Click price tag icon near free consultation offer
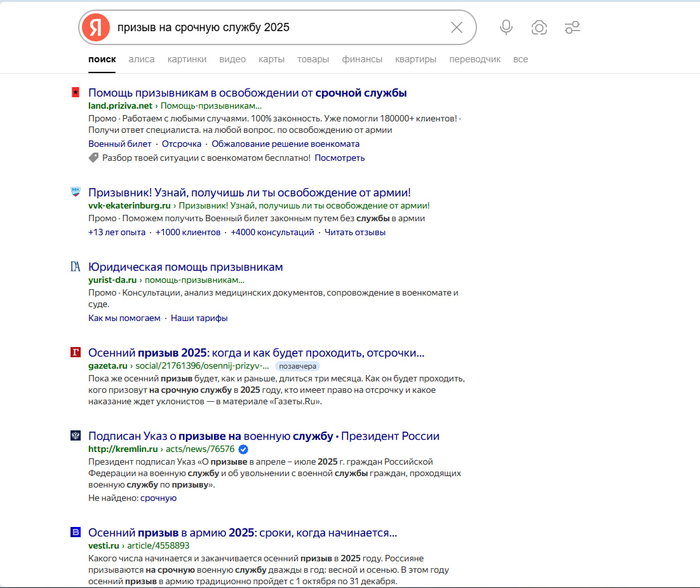Viewport: 700px width, 588px height. point(93,158)
